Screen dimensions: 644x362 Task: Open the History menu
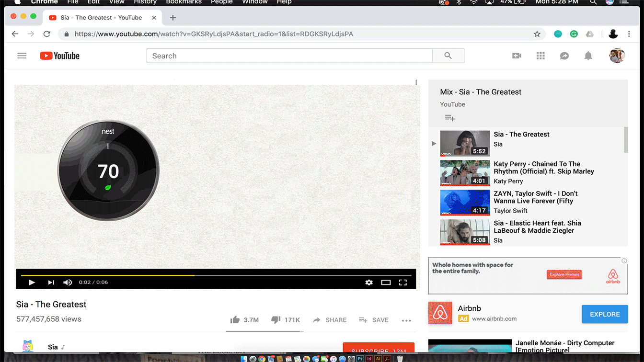point(145,2)
